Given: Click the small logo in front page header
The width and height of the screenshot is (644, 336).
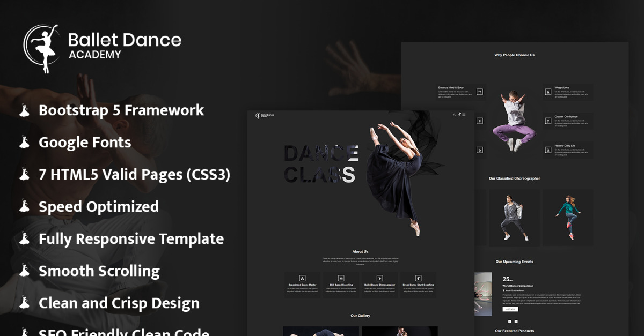Looking at the screenshot, I should point(265,115).
